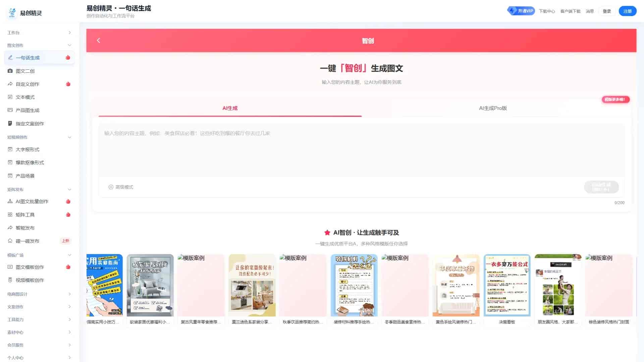Switch to the AI生成Pro版 tab
Screen dimensions: 644x362
click(493, 108)
